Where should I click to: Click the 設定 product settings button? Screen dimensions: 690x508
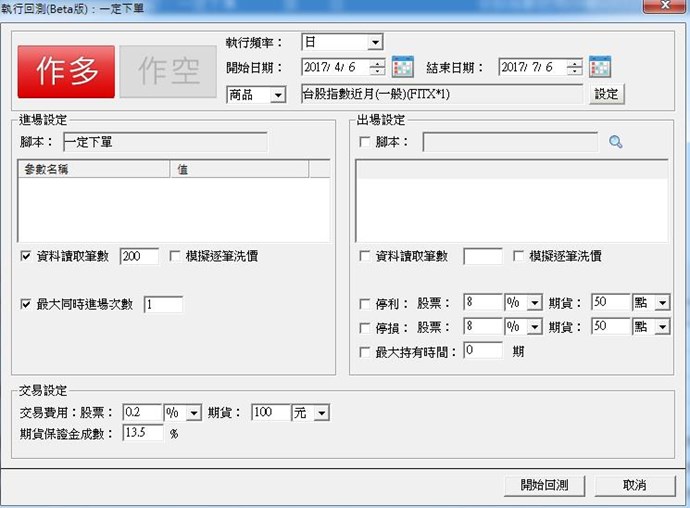click(607, 94)
